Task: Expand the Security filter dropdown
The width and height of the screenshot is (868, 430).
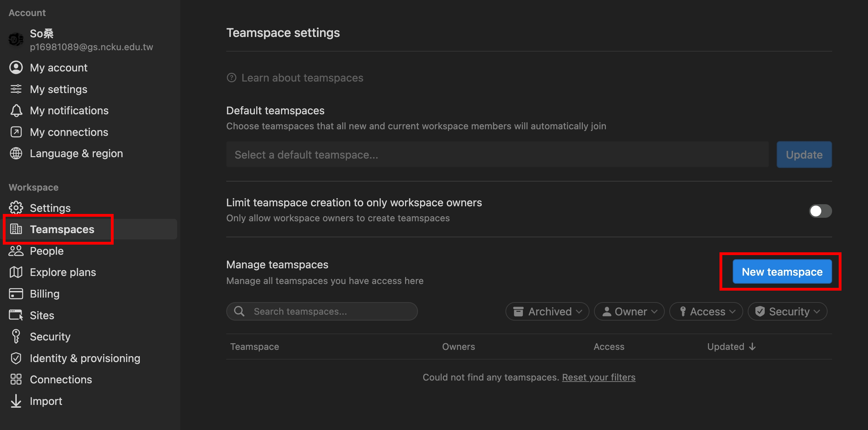Action: click(787, 312)
